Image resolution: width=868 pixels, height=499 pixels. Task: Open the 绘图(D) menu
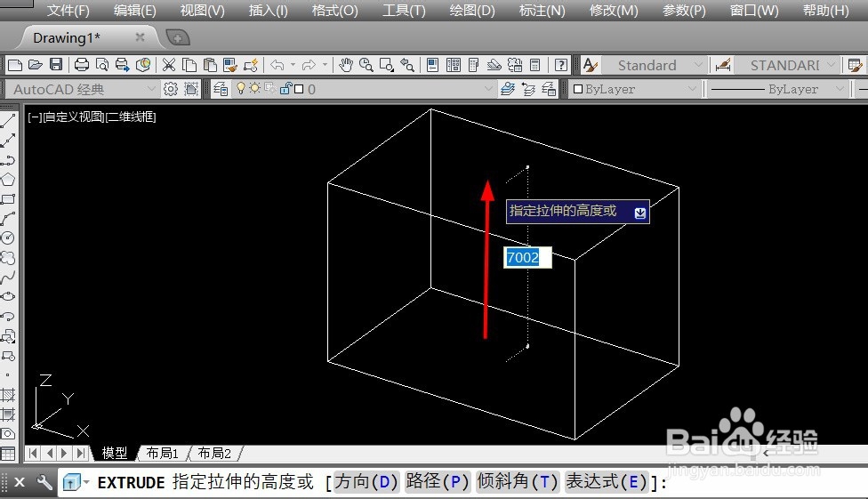(472, 11)
